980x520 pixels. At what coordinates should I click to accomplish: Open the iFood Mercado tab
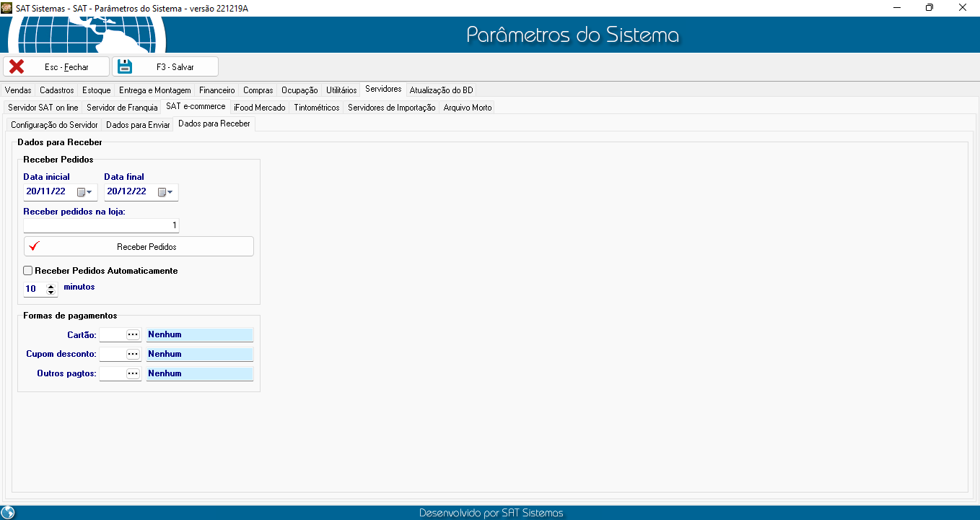click(x=260, y=108)
